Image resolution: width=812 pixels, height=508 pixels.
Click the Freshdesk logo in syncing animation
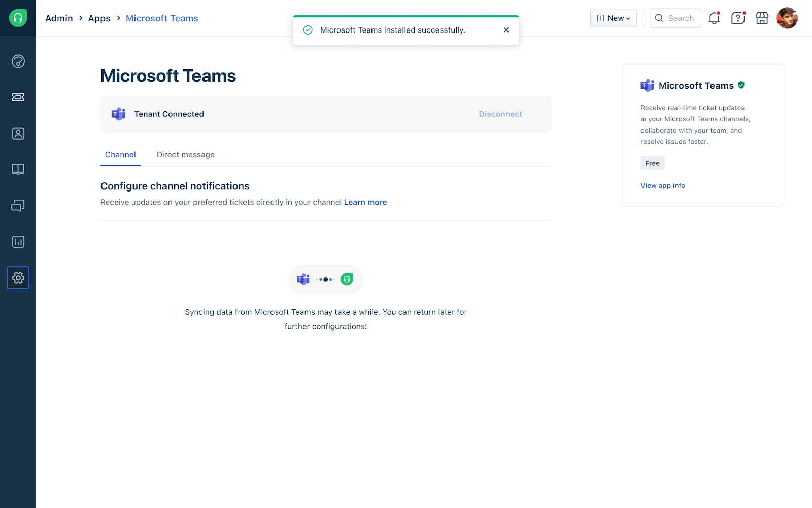tap(347, 279)
